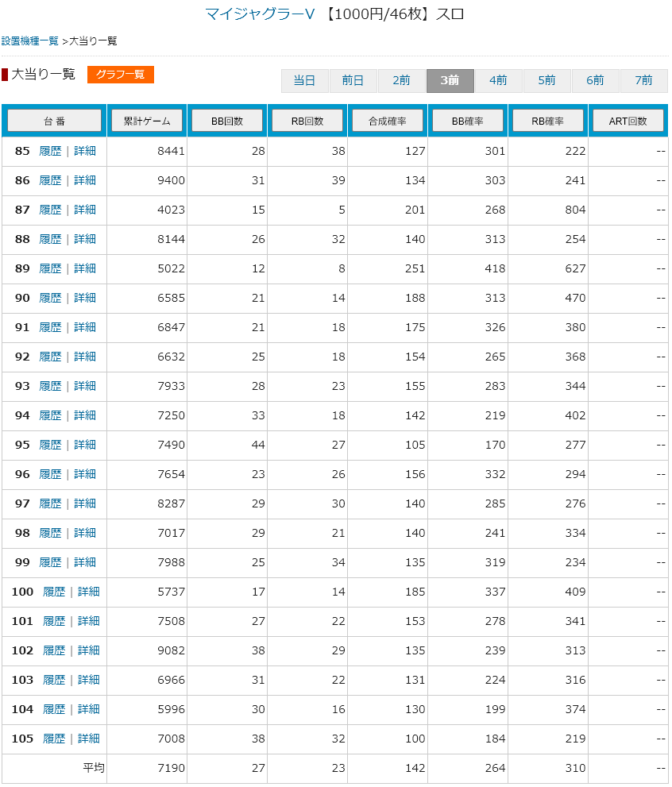This screenshot has width=672, height=787.
Task: Open 履歴 for machine 100
Action: tap(54, 592)
